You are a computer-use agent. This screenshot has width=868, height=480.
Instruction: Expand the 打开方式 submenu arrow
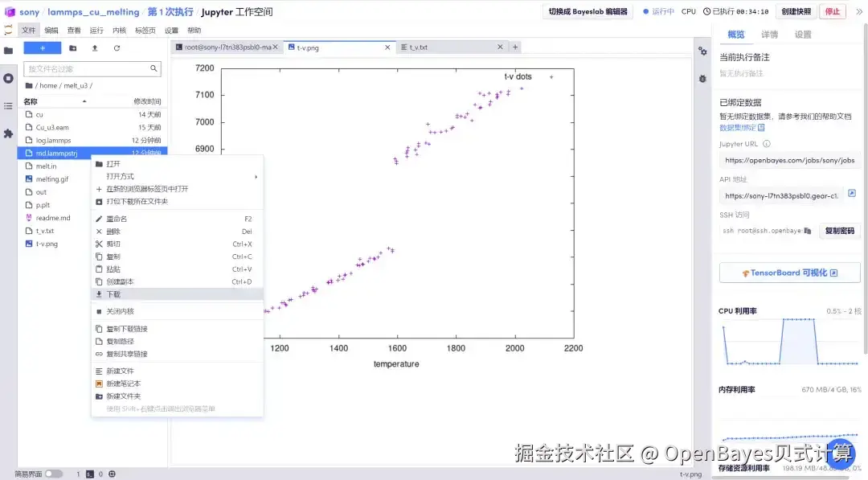(256, 177)
